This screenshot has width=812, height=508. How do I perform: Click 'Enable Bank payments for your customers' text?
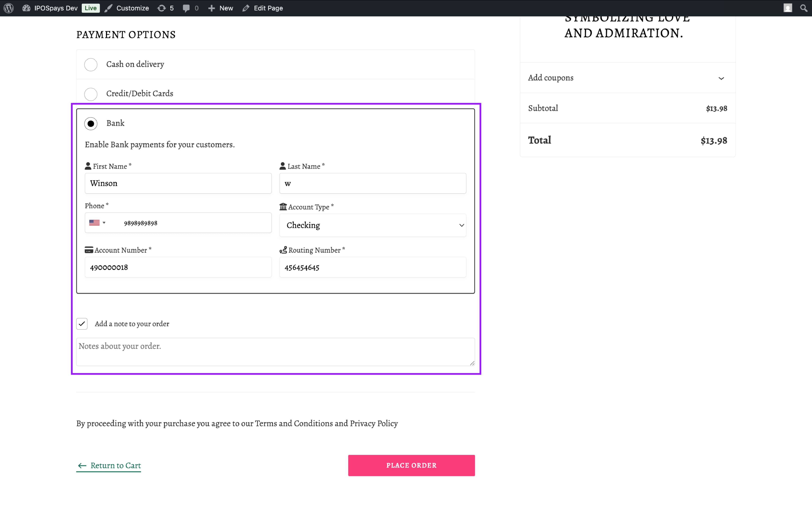160,145
